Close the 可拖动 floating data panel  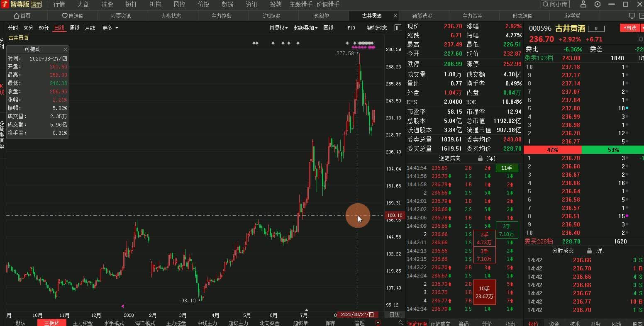65,49
